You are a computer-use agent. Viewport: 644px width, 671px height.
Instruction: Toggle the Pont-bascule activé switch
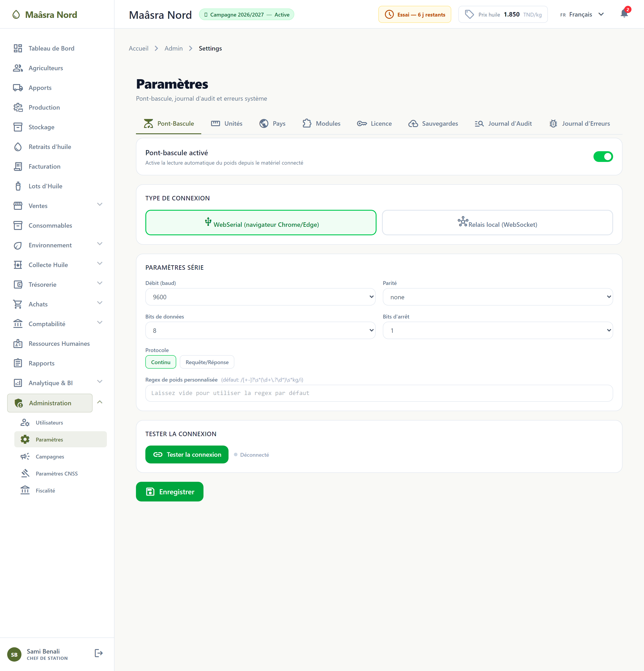(x=603, y=156)
